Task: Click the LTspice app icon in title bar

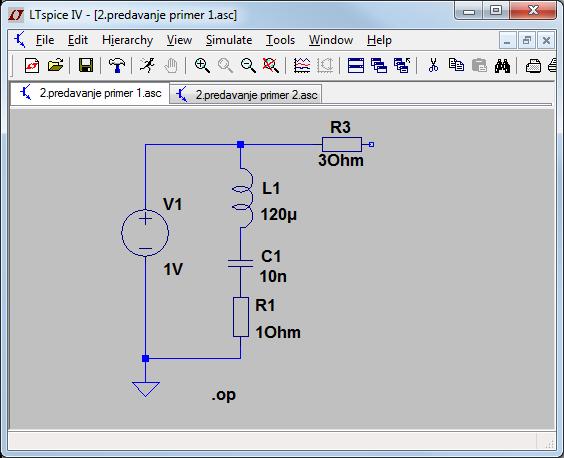Action: (x=16, y=15)
